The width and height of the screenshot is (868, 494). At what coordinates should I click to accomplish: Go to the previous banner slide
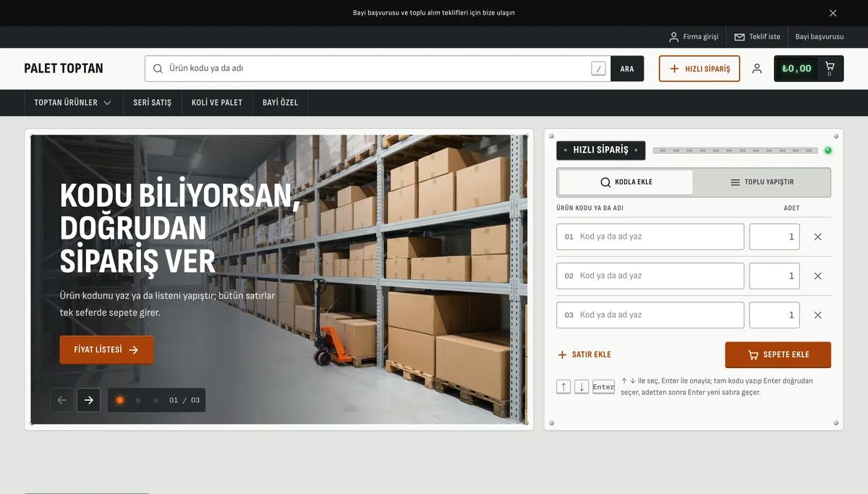[61, 400]
